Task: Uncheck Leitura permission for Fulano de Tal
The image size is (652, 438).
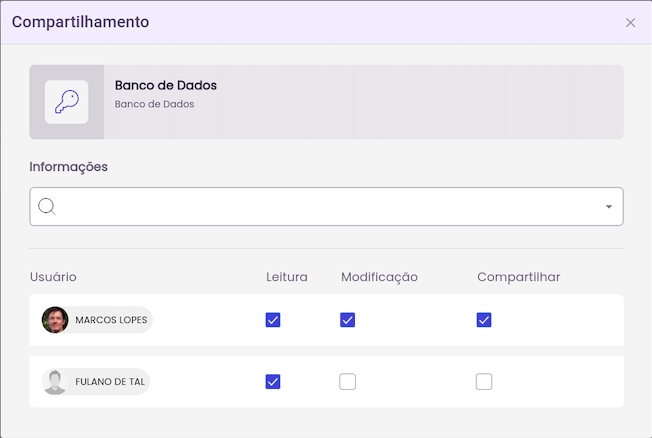Action: click(273, 381)
